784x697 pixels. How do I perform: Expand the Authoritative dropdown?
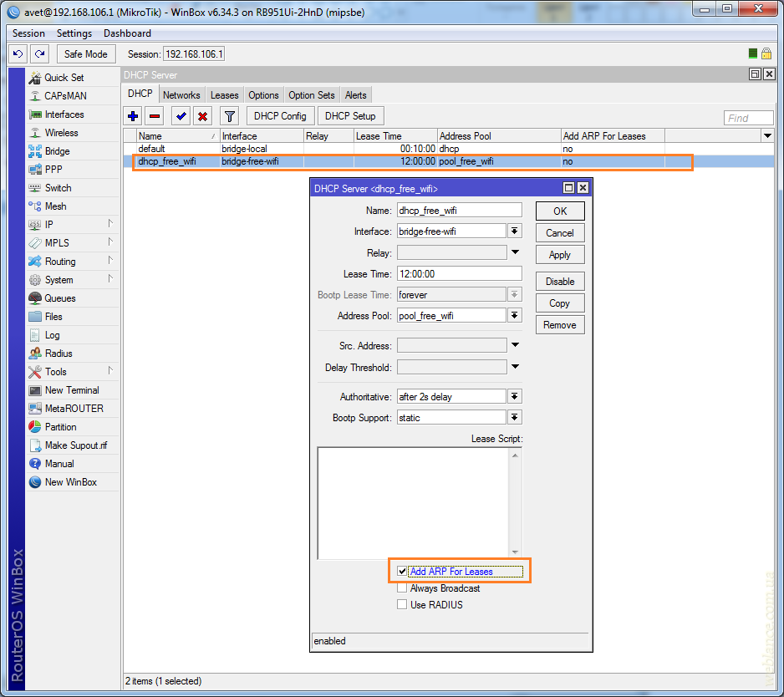click(x=515, y=397)
